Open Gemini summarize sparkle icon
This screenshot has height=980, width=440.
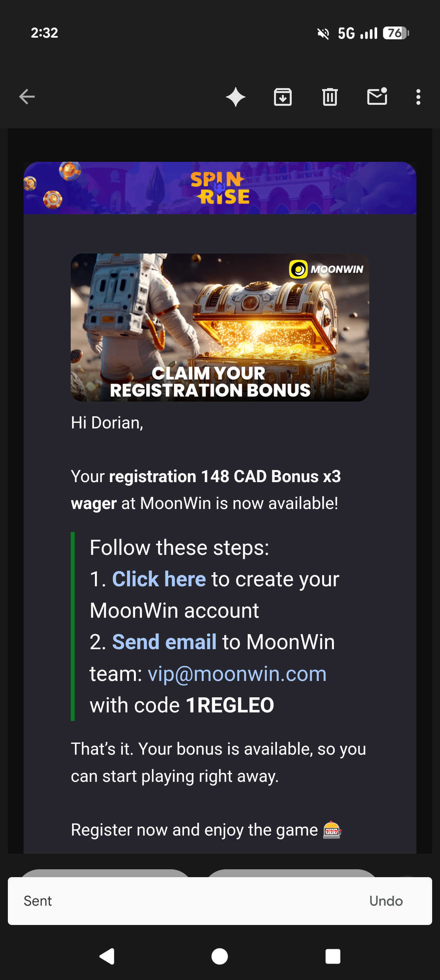pos(235,97)
